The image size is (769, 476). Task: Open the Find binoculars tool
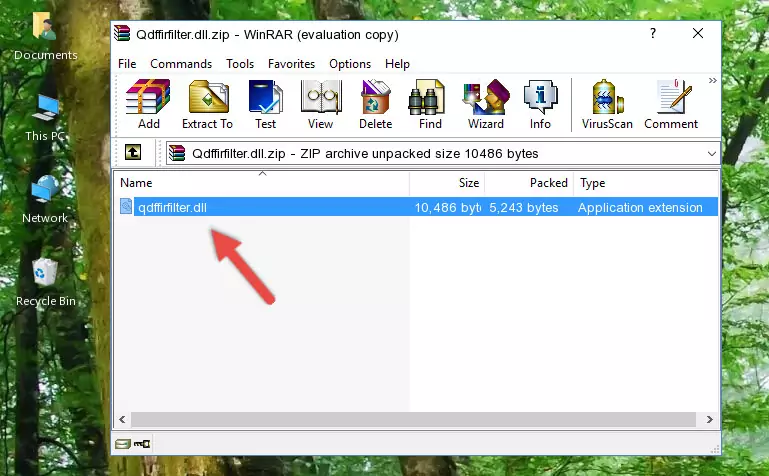[x=430, y=104]
